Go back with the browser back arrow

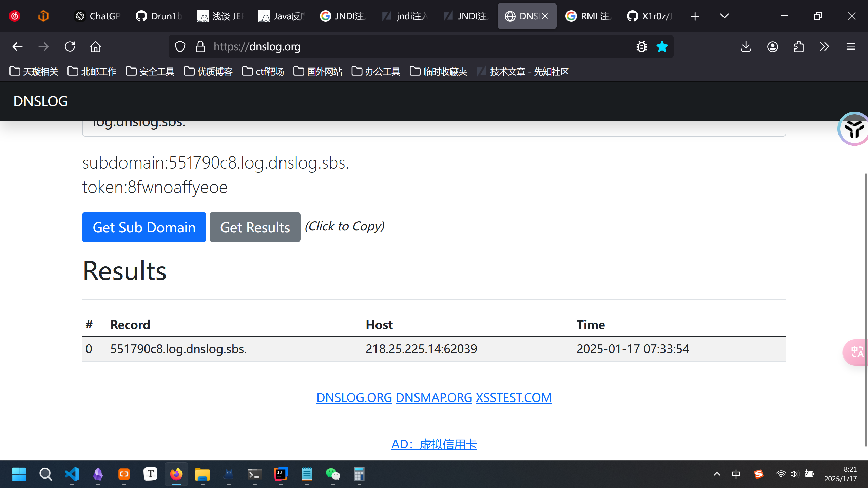point(17,46)
